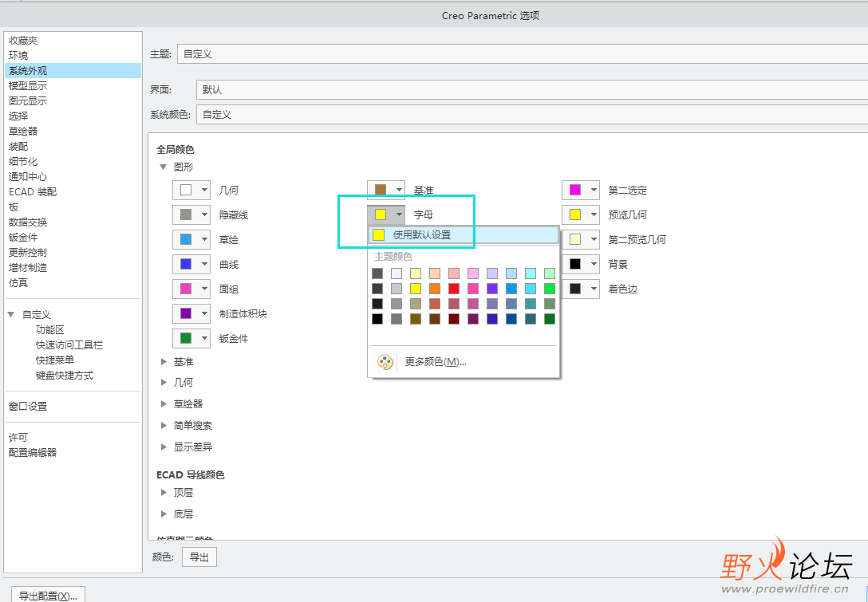Open 通知中心 options page
This screenshot has height=602, width=868.
28,176
